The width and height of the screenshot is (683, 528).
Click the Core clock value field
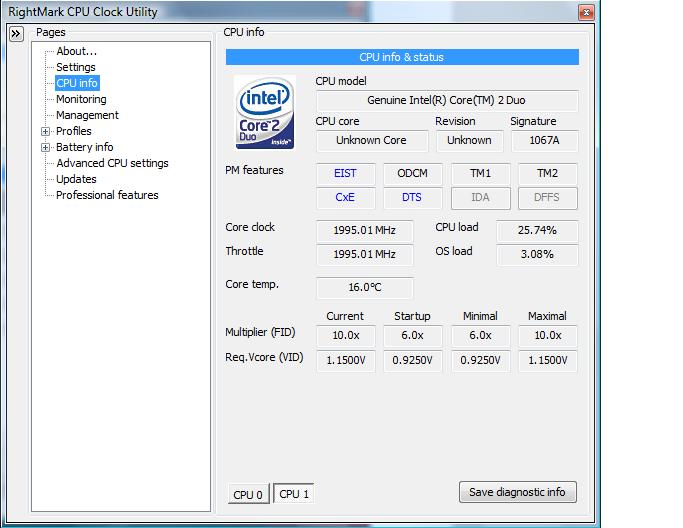pyautogui.click(x=365, y=230)
